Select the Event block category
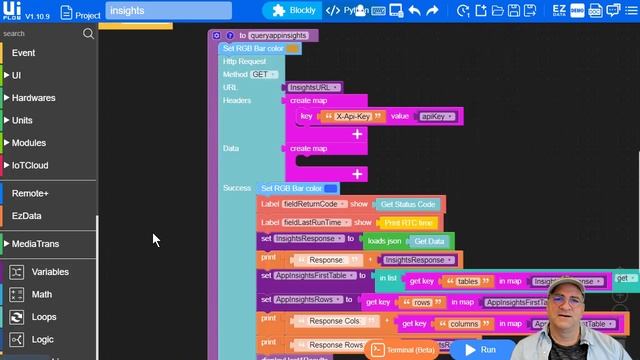The width and height of the screenshot is (640, 360). coord(23,53)
